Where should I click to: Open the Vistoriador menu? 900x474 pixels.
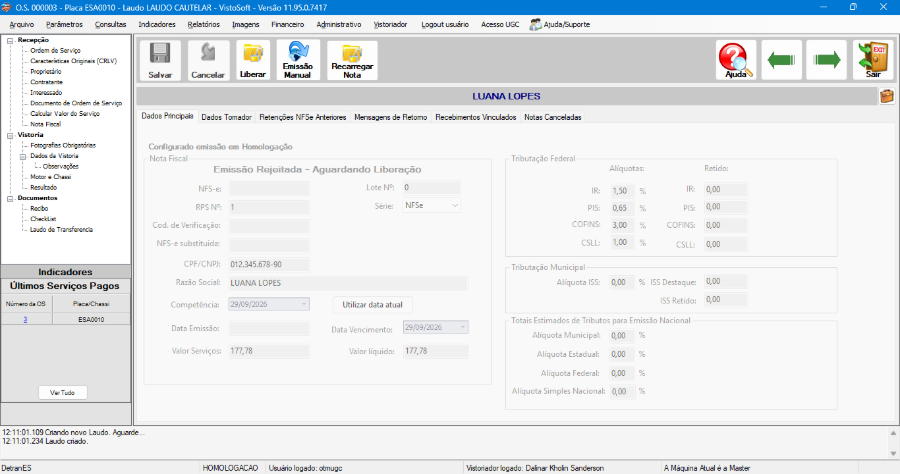(390, 25)
